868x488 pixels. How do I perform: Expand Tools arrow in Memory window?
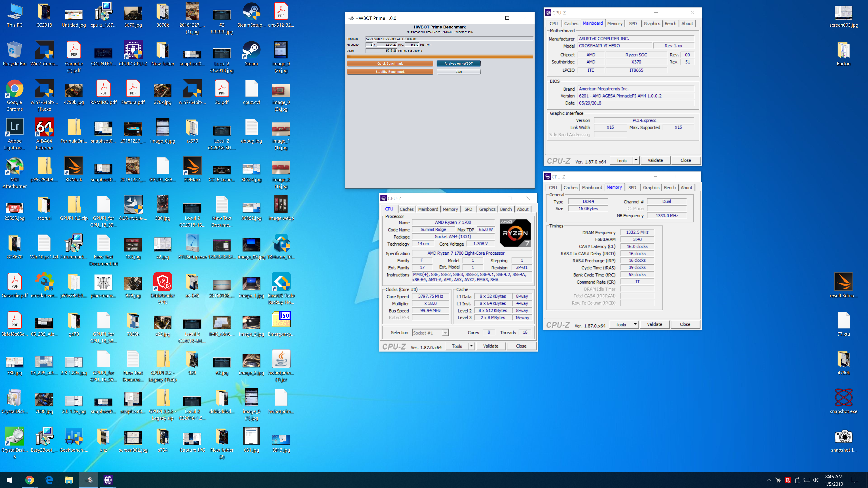(x=635, y=324)
